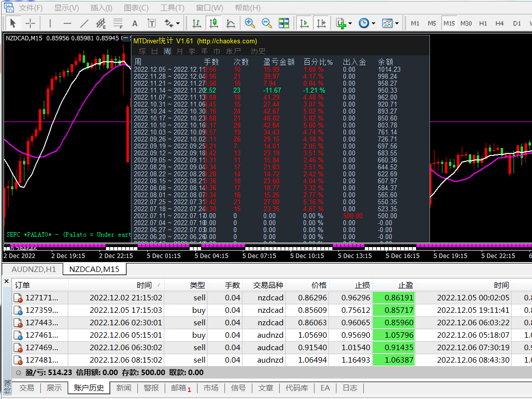The width and height of the screenshot is (532, 399).
Task: Select the crosshair cursor tool
Action: [30, 23]
